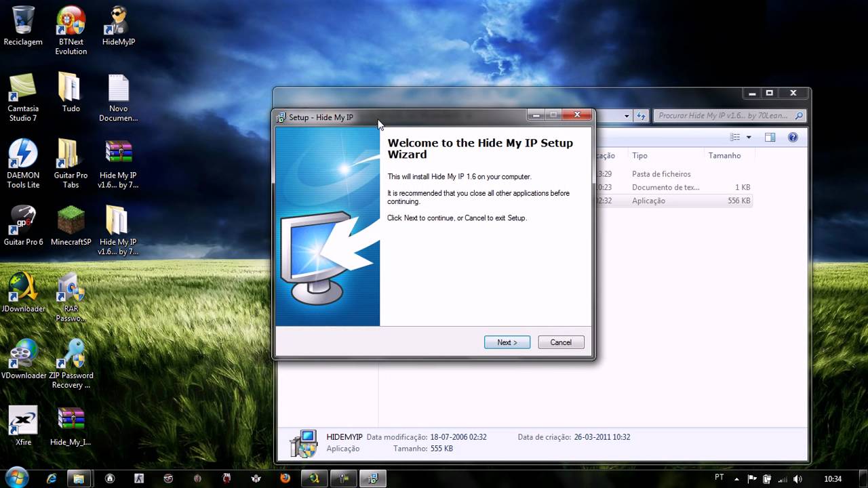This screenshot has height=488, width=868.
Task: Select the Guitar Pro Tabs folder shortcut
Action: click(x=71, y=164)
